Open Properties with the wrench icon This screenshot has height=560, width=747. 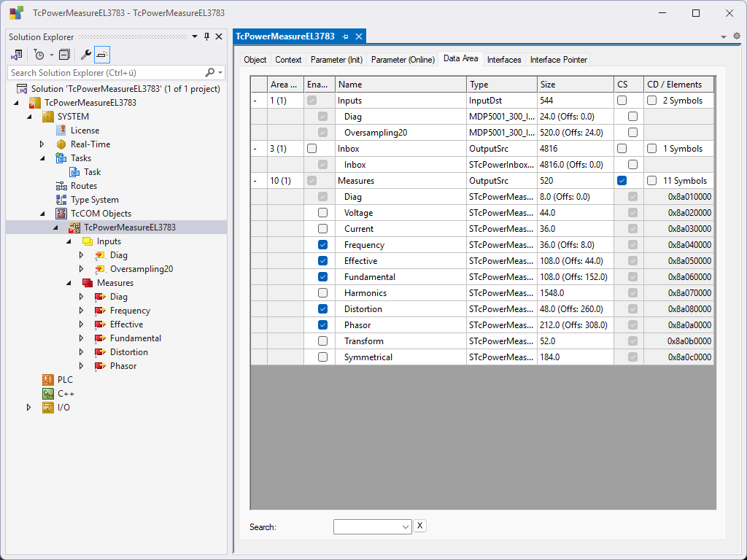tap(86, 55)
